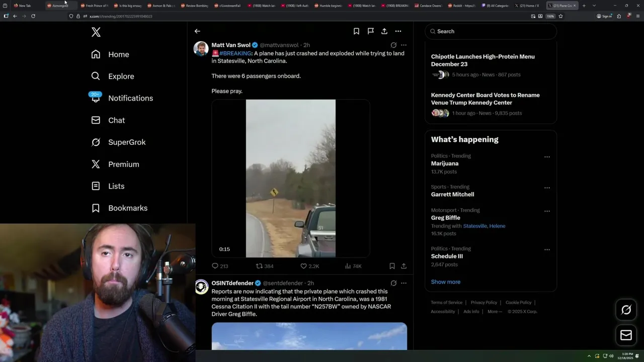This screenshot has width=644, height=362.
Task: Share Matt Van Swol's post
Action: pyautogui.click(x=404, y=266)
